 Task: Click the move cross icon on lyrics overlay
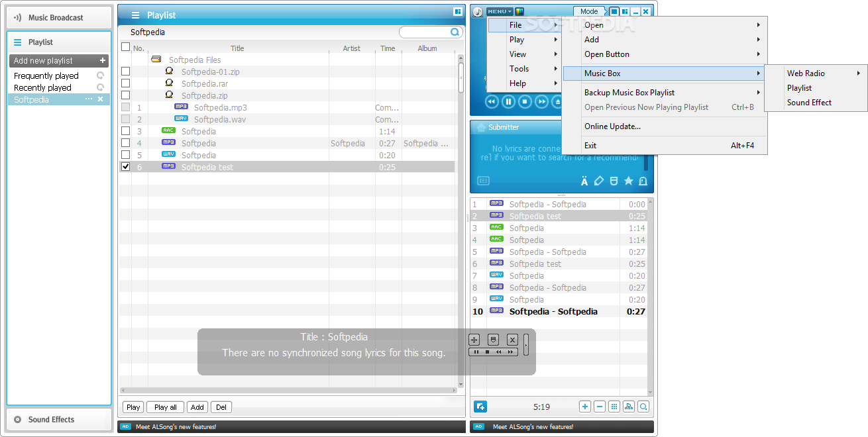click(x=474, y=340)
